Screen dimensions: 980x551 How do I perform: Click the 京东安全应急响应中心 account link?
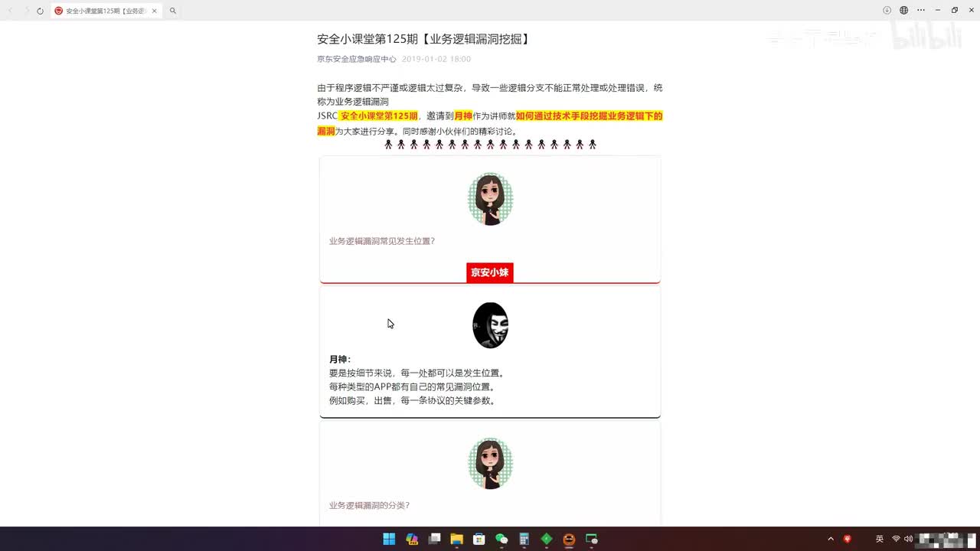point(357,59)
